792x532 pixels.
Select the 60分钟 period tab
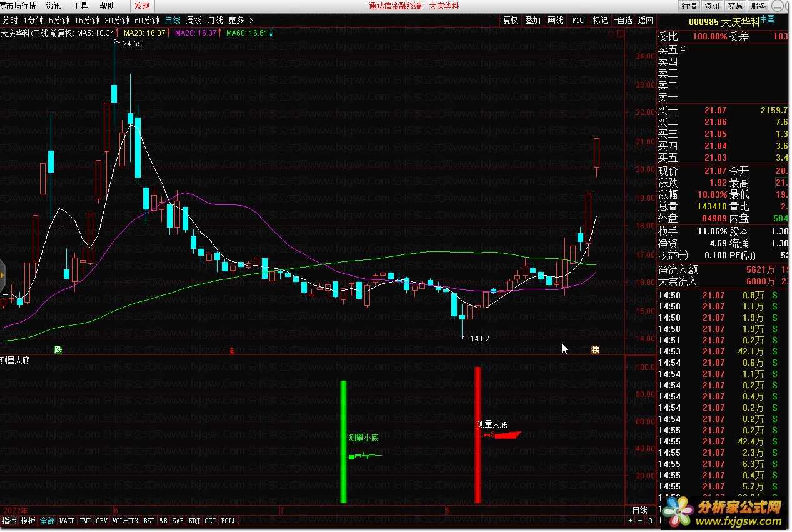tap(147, 20)
